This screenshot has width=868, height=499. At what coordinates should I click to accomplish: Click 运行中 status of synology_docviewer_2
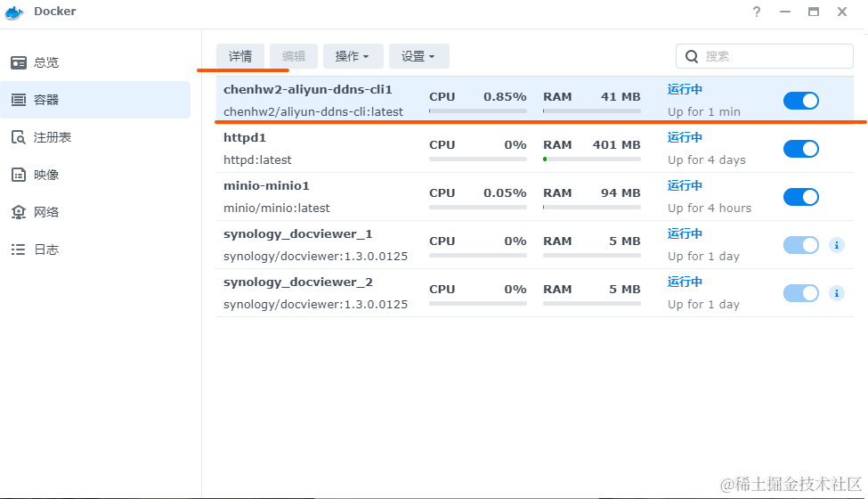685,282
